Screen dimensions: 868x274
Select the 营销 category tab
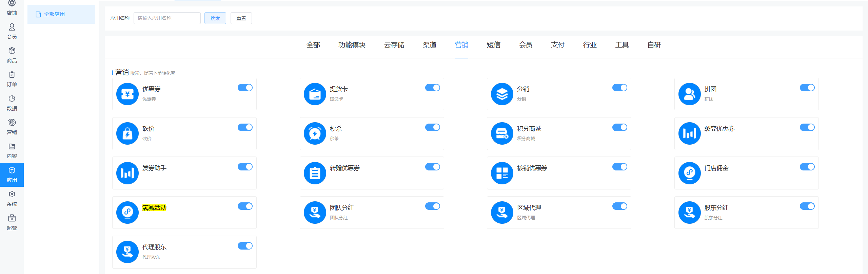tap(461, 45)
